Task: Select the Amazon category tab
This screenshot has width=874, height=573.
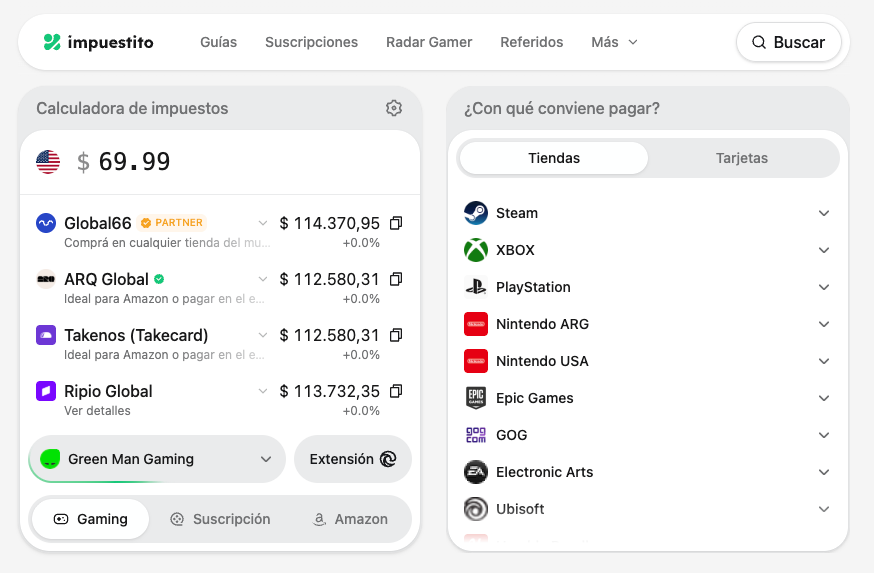Action: tap(350, 519)
